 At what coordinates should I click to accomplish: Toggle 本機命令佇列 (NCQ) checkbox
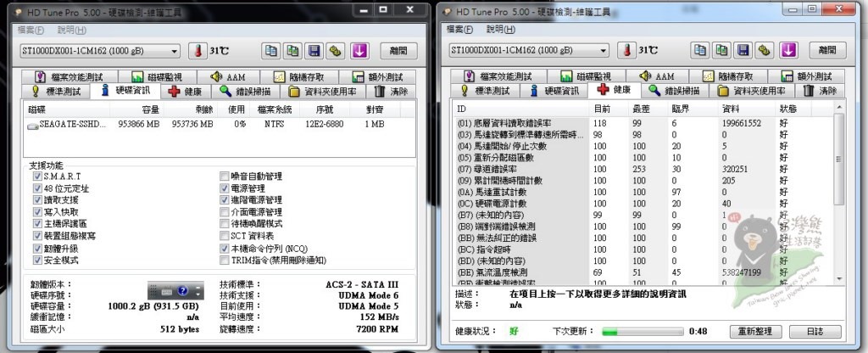tap(224, 249)
